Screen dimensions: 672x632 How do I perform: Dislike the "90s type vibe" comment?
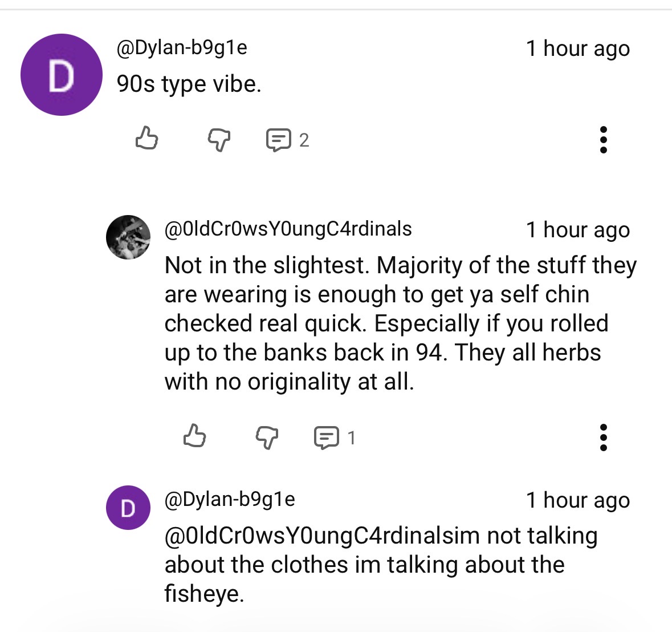(x=219, y=139)
